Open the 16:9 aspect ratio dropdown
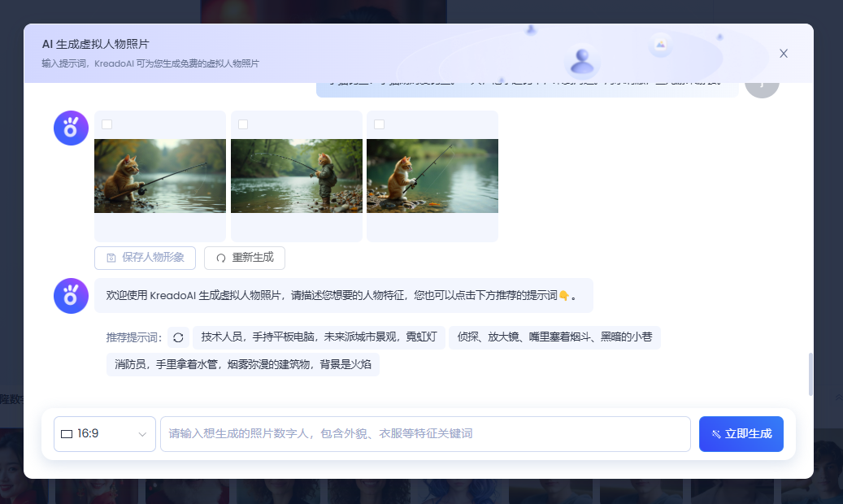The width and height of the screenshot is (843, 504). (104, 434)
